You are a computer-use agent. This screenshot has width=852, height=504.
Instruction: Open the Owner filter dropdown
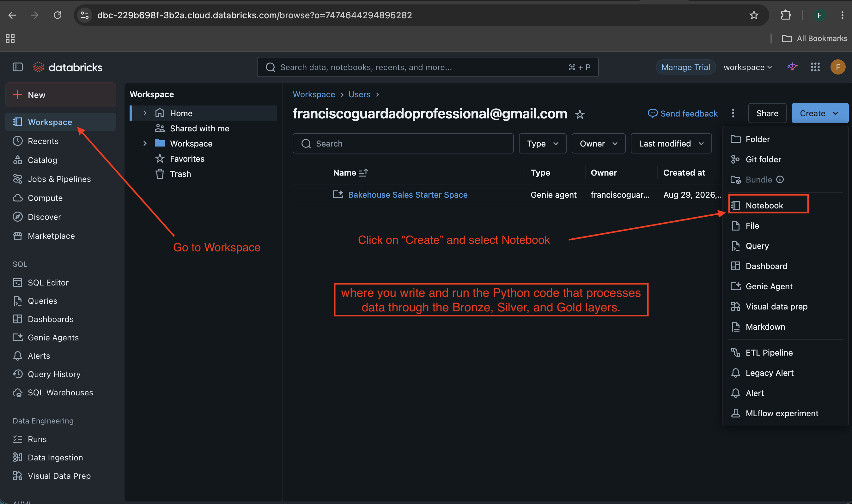598,143
